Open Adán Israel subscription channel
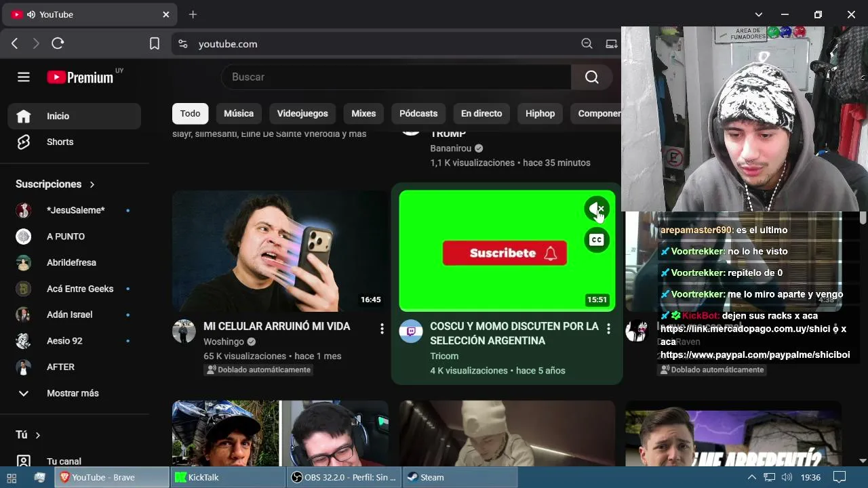The image size is (868, 488). pos(75,314)
